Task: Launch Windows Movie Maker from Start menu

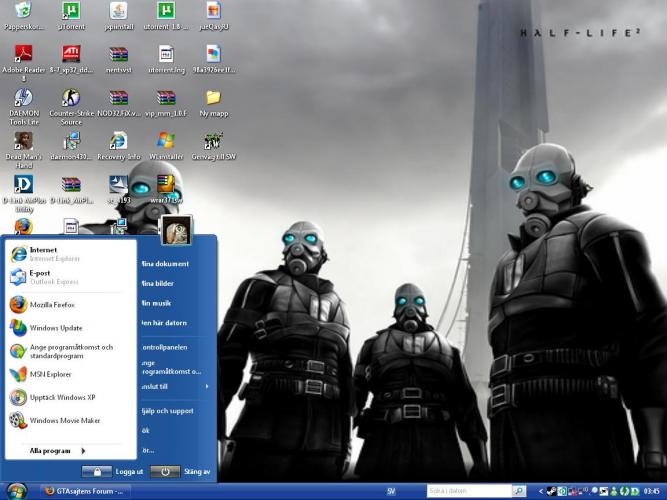Action: click(64, 421)
